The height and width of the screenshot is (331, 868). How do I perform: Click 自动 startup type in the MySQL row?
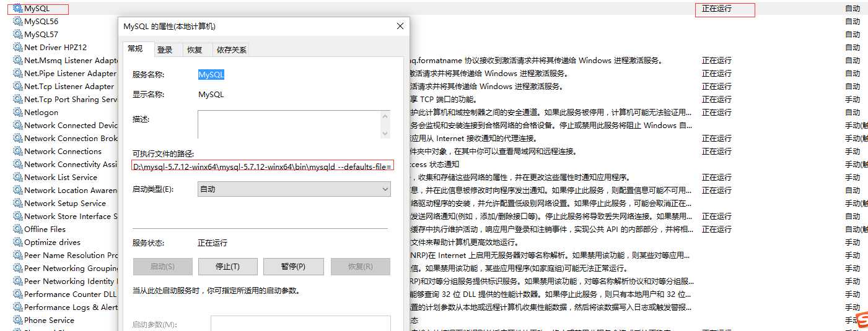[853, 9]
